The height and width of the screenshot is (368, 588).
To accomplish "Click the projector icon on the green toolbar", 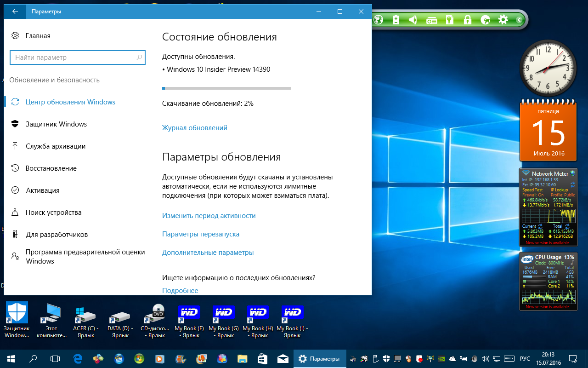I will pyautogui.click(x=432, y=20).
